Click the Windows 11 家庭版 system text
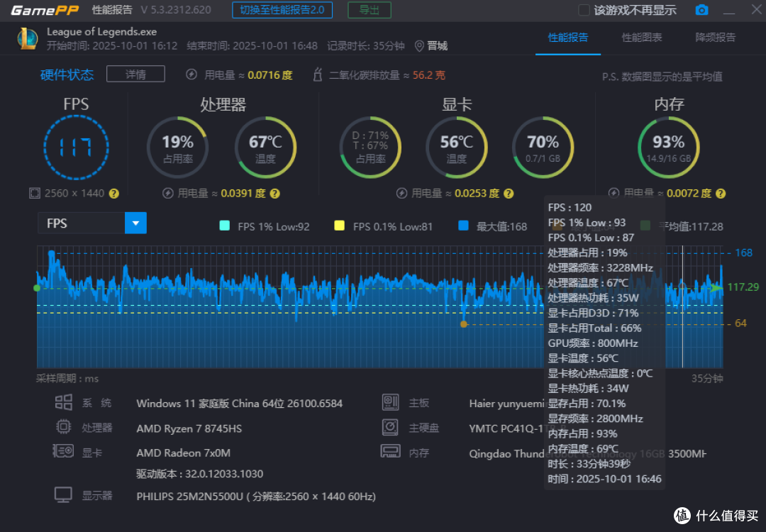This screenshot has width=766, height=532. coord(240,404)
